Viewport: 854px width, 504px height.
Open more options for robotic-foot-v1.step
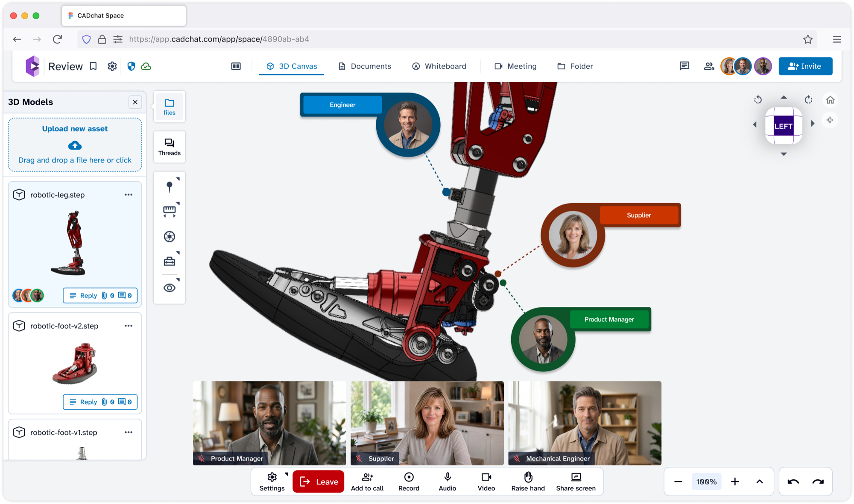click(129, 432)
